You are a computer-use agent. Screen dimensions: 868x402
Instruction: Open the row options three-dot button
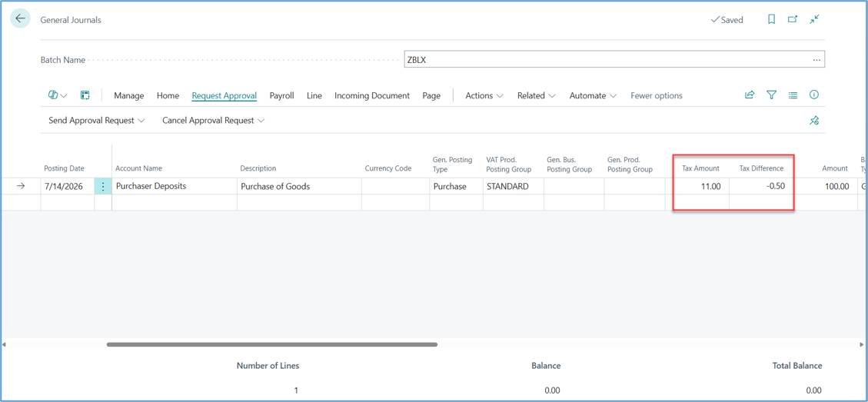coord(103,187)
